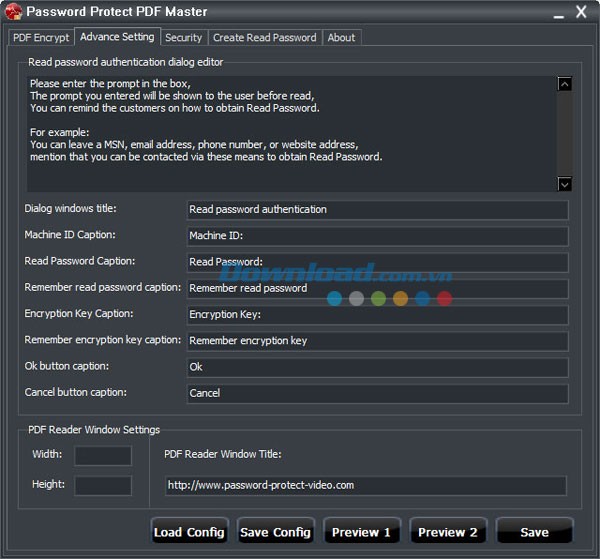The width and height of the screenshot is (600, 559).
Task: Click the Save Config button
Action: 276,531
